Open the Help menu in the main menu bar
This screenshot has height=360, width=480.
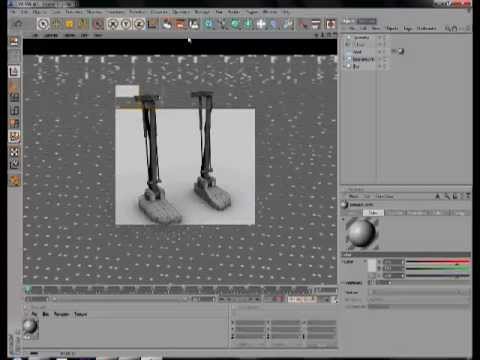click(x=286, y=12)
